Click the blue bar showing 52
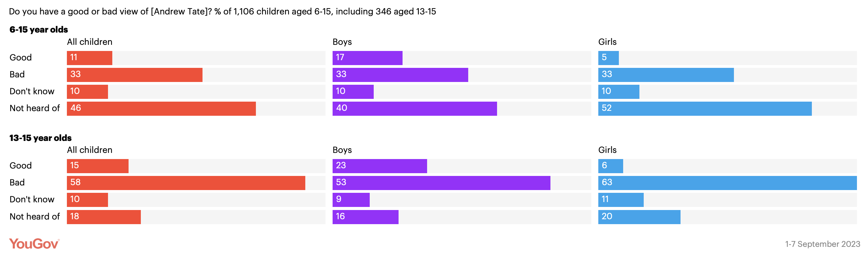The width and height of the screenshot is (868, 253). 704,109
